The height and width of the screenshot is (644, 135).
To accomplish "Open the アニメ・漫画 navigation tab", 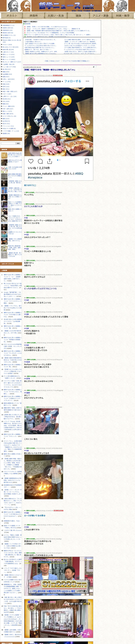I will (x=101, y=15).
